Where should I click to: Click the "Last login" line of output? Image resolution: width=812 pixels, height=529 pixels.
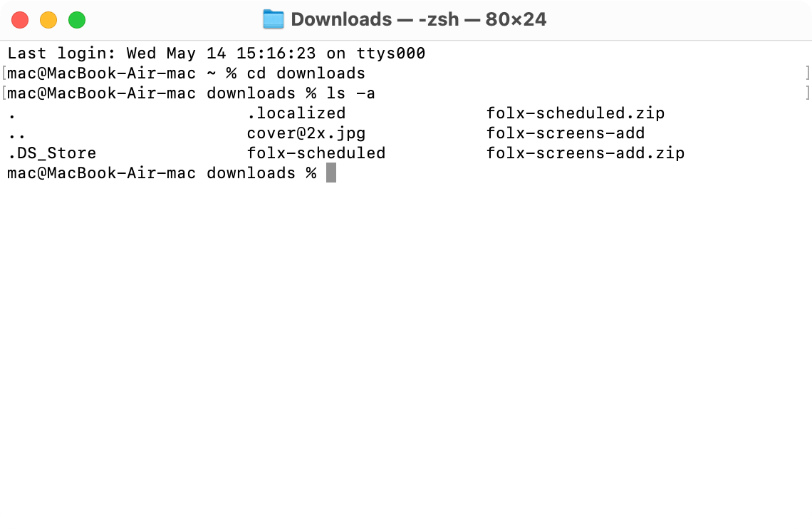pyautogui.click(x=216, y=53)
